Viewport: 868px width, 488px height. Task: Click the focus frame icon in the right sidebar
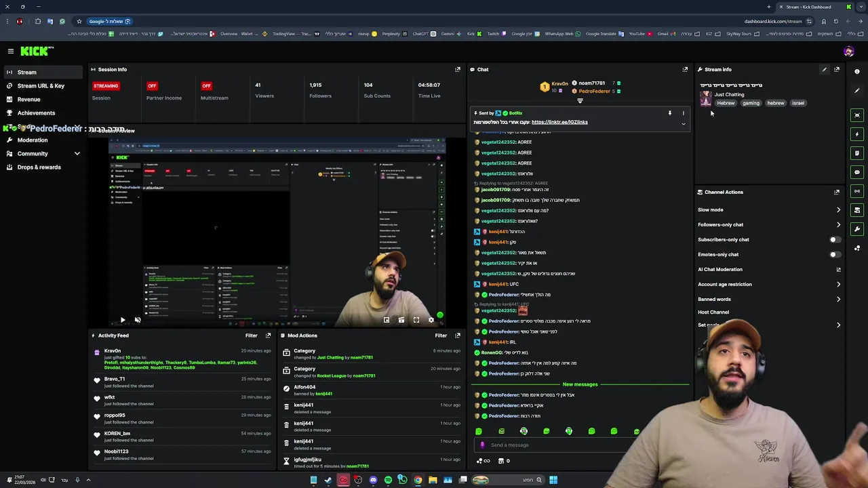(857, 115)
